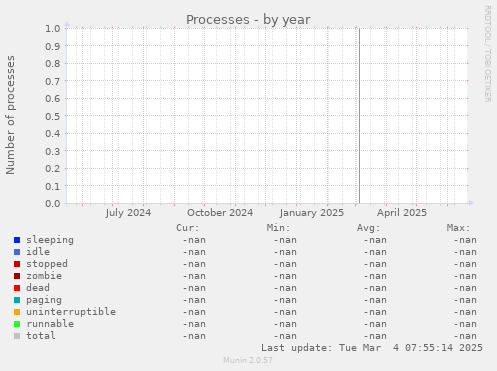The height and width of the screenshot is (371, 497).
Task: Click the 'Max:' column header
Action: click(458, 228)
